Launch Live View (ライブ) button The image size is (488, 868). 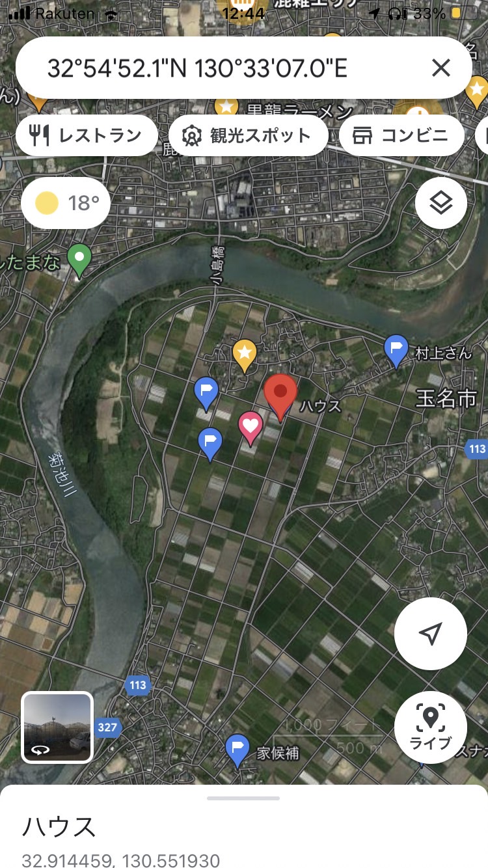pyautogui.click(x=430, y=727)
